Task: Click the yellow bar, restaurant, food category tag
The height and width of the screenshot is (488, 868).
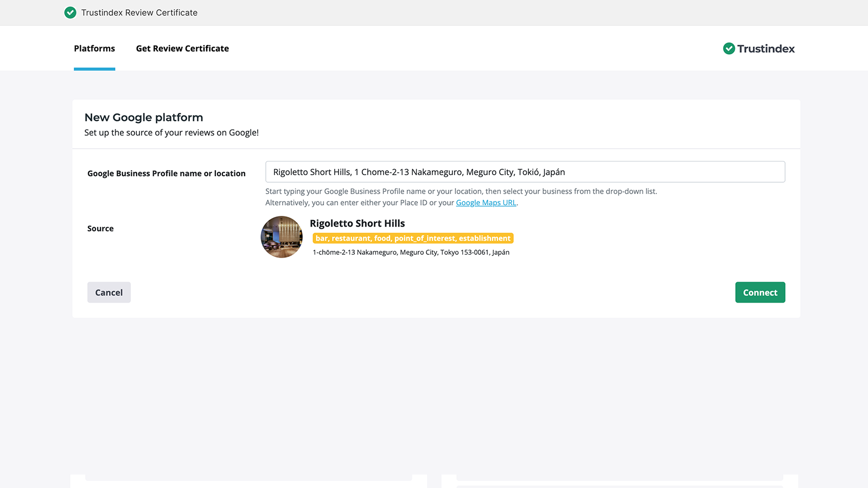Action: coord(413,238)
